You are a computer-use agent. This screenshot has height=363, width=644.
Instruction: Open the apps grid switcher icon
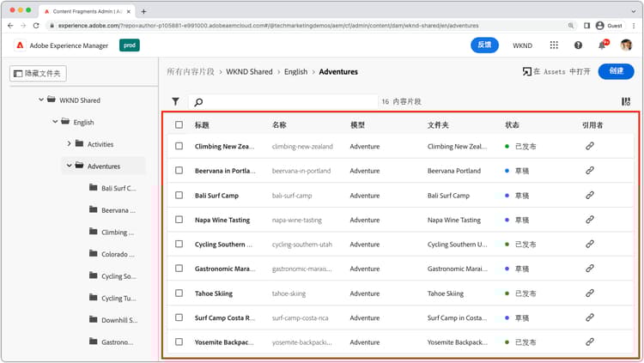(554, 45)
